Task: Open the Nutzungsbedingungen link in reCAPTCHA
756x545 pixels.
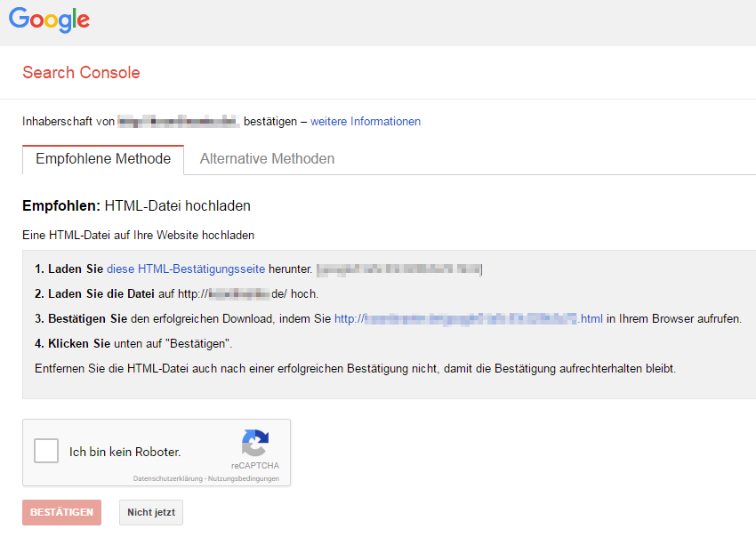Action: [244, 478]
